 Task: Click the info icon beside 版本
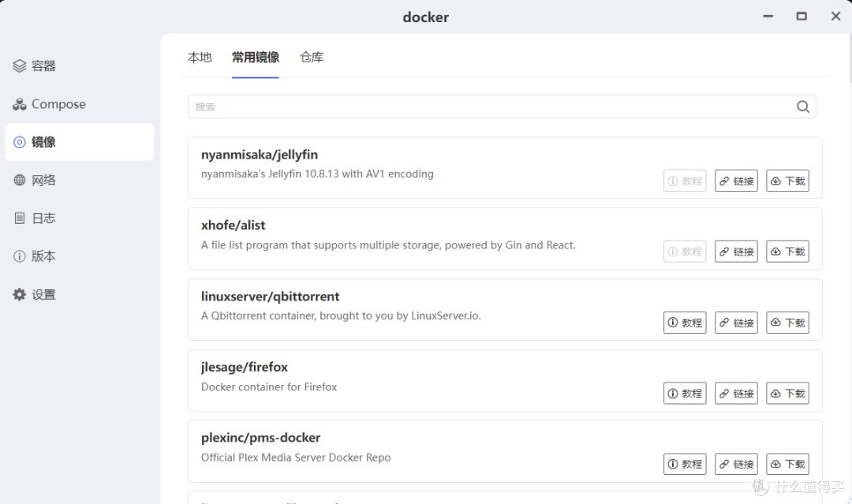(20, 256)
